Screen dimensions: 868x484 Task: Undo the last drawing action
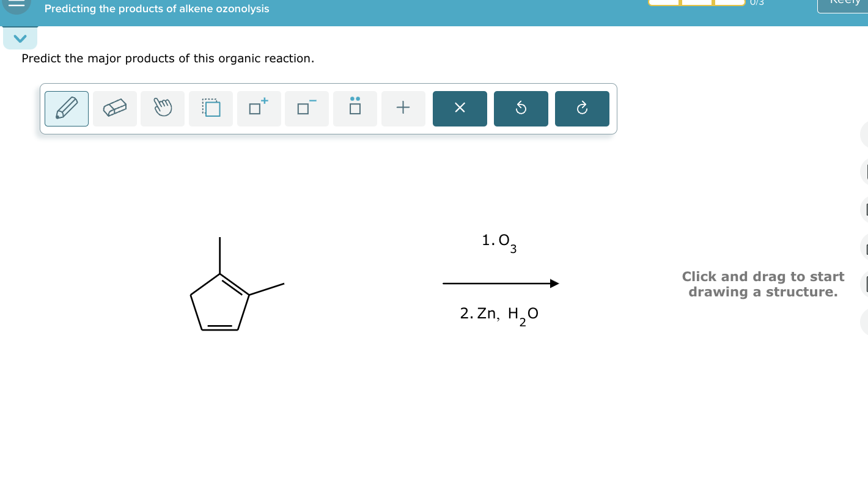tap(521, 108)
